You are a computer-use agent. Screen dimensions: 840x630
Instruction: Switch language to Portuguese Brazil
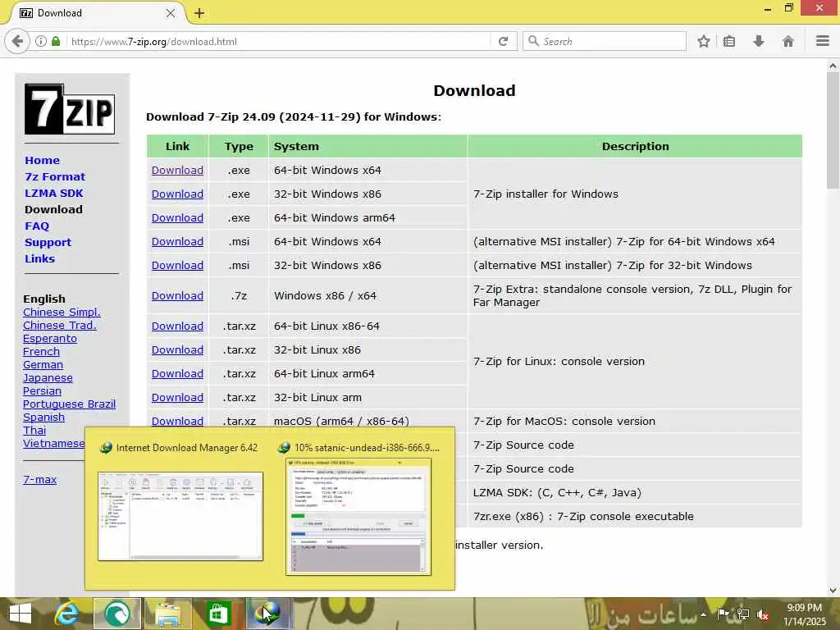(69, 404)
